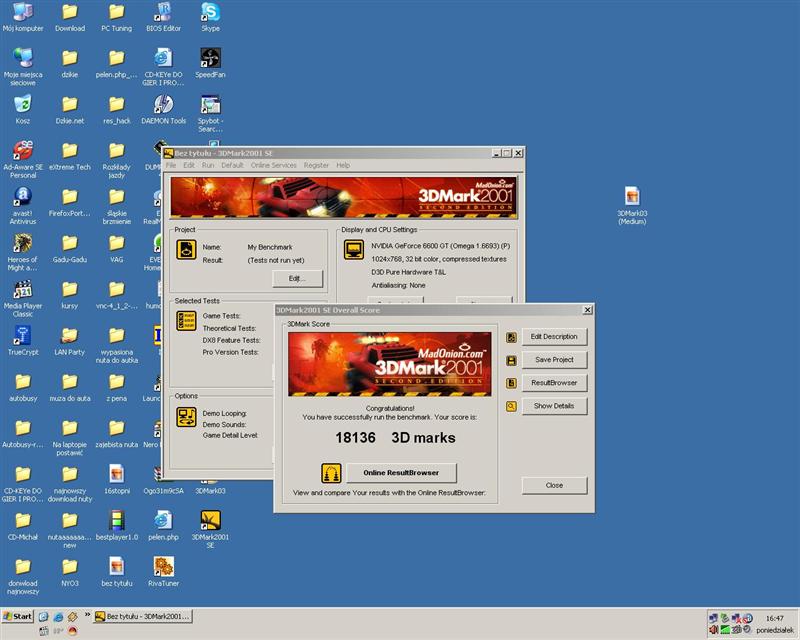800x640 pixels.
Task: Click the Show Details magnifier icon
Action: tap(511, 406)
